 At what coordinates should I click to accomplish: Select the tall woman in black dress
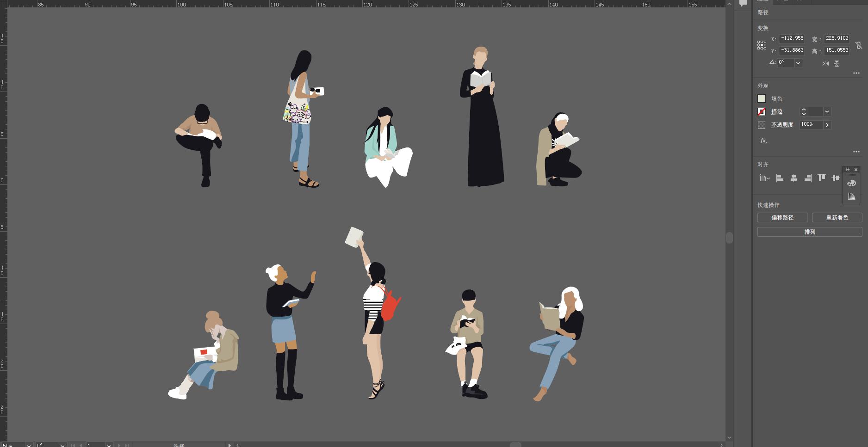point(482,116)
